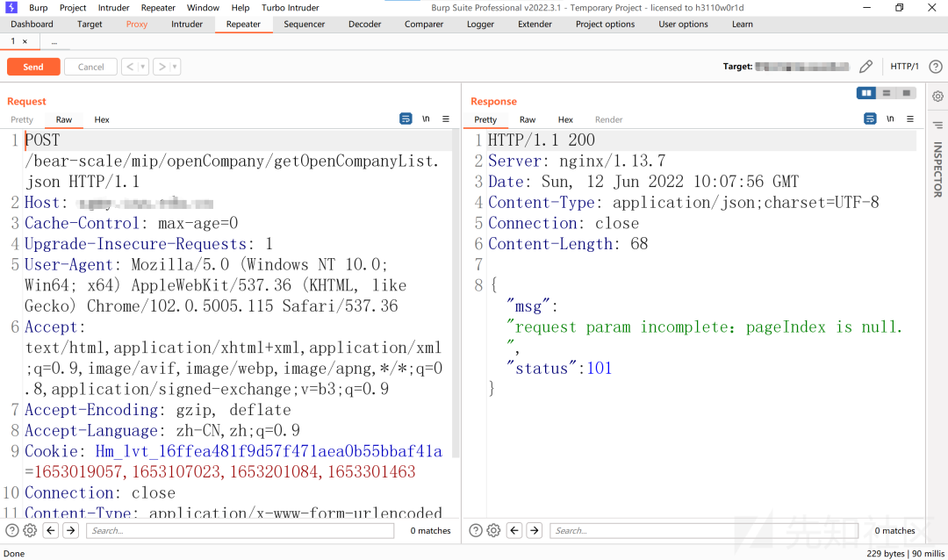Select Request Pretty view tab
The image size is (948, 560).
point(22,119)
